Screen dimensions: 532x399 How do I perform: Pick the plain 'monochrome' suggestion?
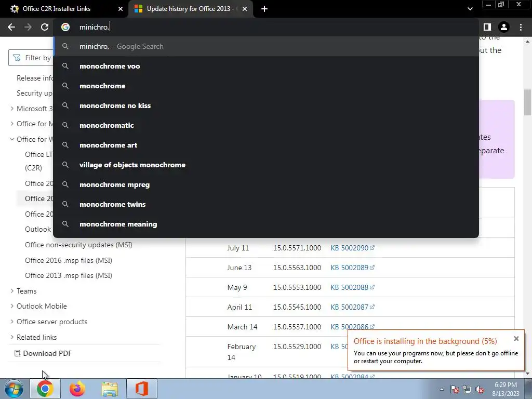[x=265, y=86]
